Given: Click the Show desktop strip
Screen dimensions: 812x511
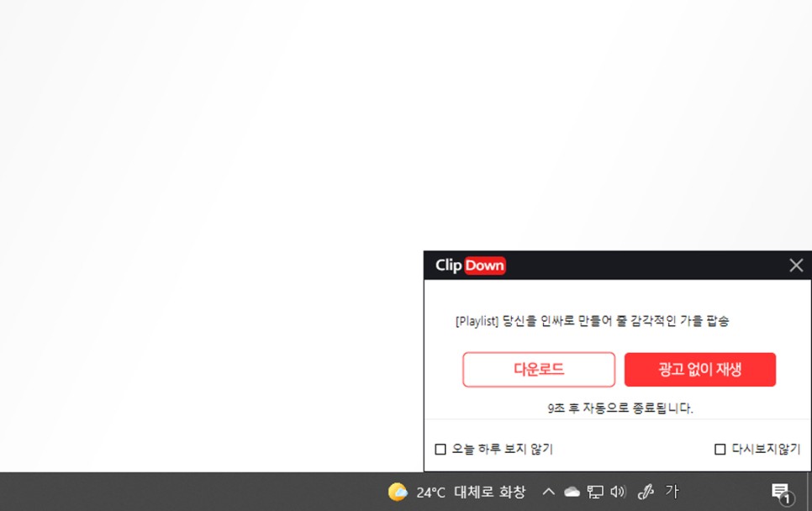Looking at the screenshot, I should [x=809, y=492].
